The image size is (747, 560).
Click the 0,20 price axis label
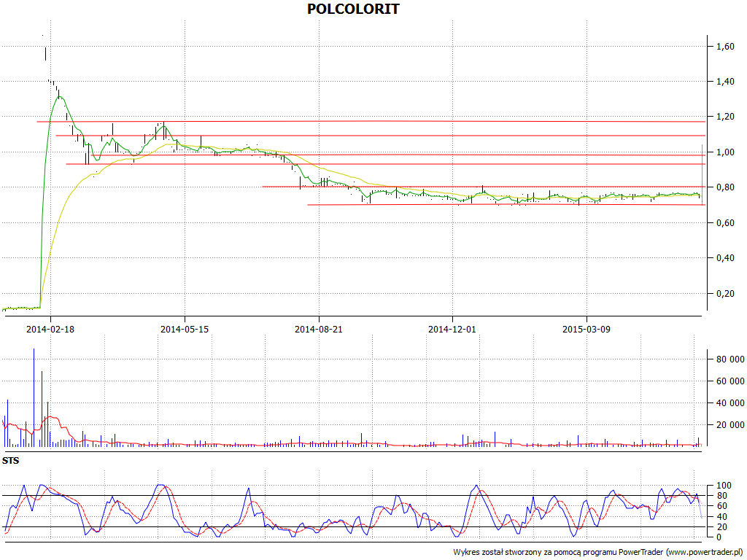725,294
